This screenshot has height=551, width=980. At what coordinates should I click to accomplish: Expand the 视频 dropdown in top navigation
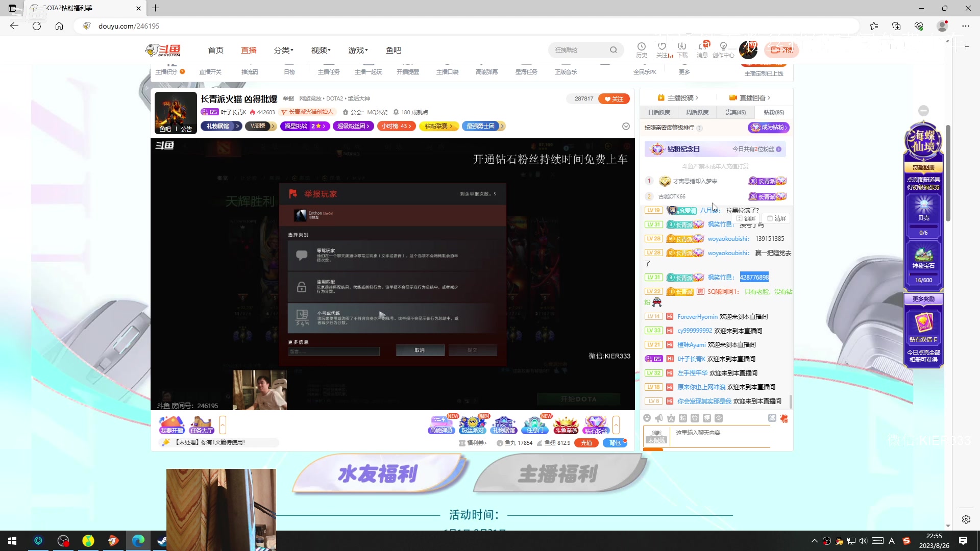point(320,50)
